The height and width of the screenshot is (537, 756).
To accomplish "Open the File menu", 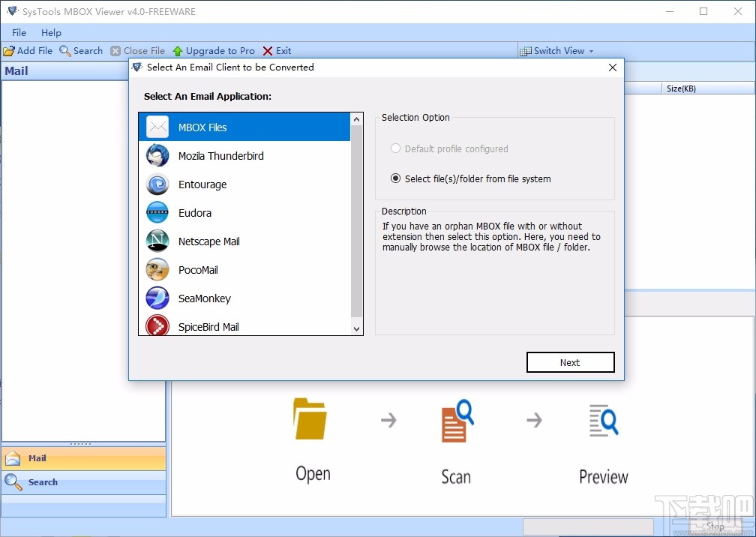I will click(x=18, y=32).
